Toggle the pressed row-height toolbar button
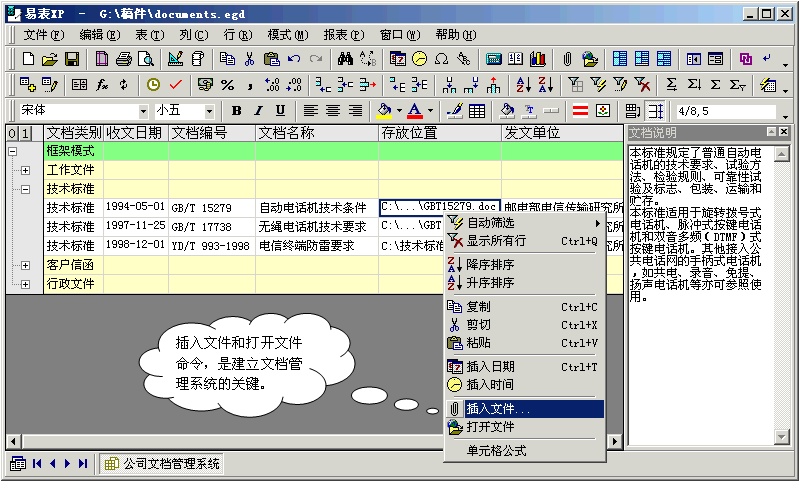Viewport: 800px width, 482px height. (656, 111)
